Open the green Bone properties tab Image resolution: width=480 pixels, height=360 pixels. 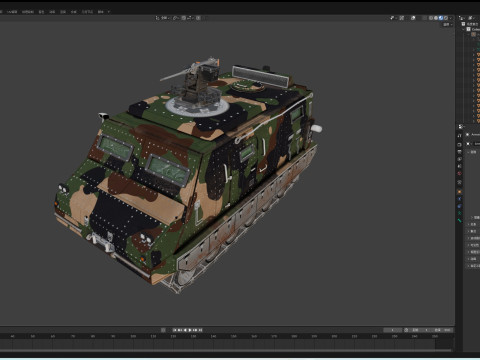pos(459,220)
